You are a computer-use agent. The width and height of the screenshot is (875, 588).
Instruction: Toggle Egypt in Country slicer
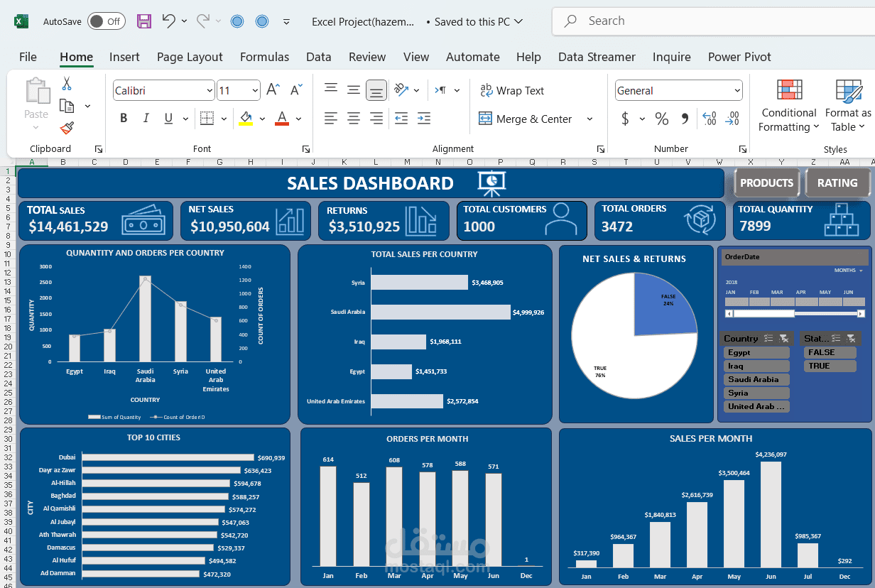756,352
